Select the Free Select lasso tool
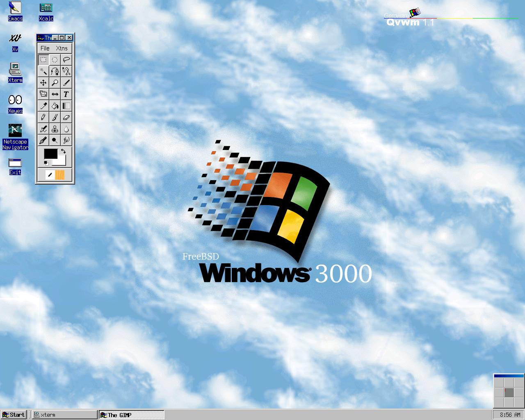The width and height of the screenshot is (525, 420). [66, 59]
